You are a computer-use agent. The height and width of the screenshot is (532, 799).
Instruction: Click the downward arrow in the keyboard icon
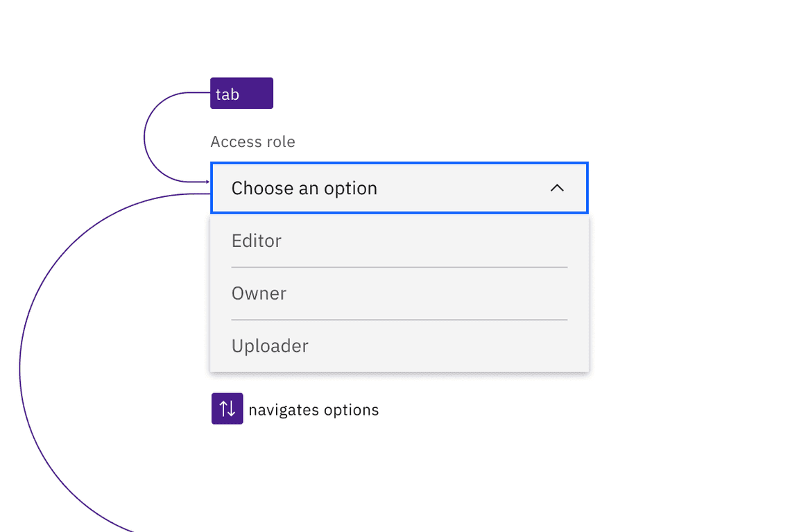coord(230,409)
